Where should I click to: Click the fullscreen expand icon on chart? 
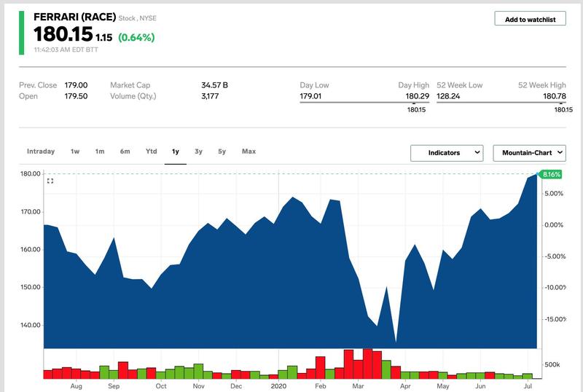point(50,181)
